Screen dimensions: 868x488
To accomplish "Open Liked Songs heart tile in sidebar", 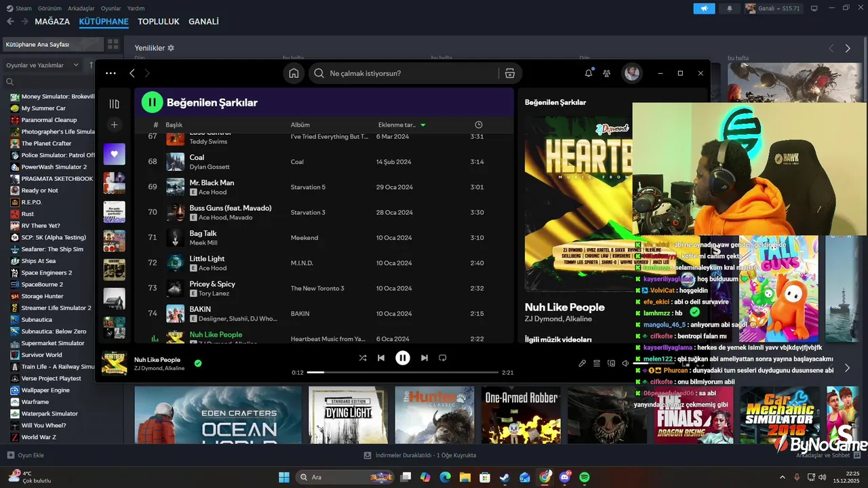I will [x=114, y=154].
